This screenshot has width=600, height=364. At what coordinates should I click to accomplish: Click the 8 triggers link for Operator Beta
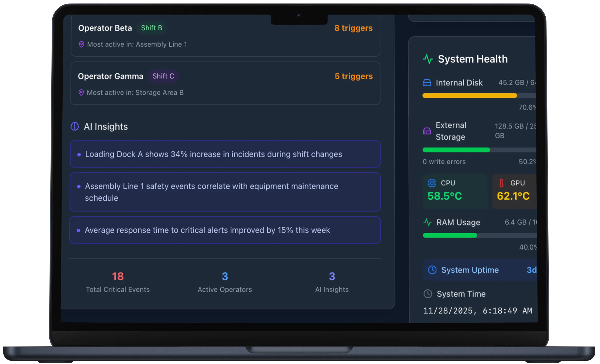[353, 28]
